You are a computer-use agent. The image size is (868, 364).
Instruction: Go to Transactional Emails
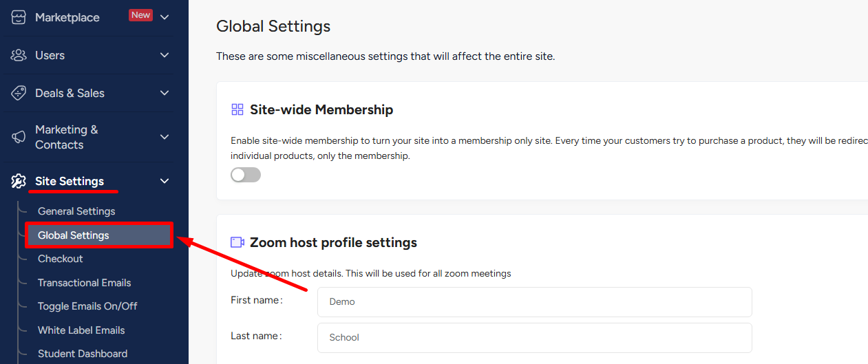coord(84,283)
